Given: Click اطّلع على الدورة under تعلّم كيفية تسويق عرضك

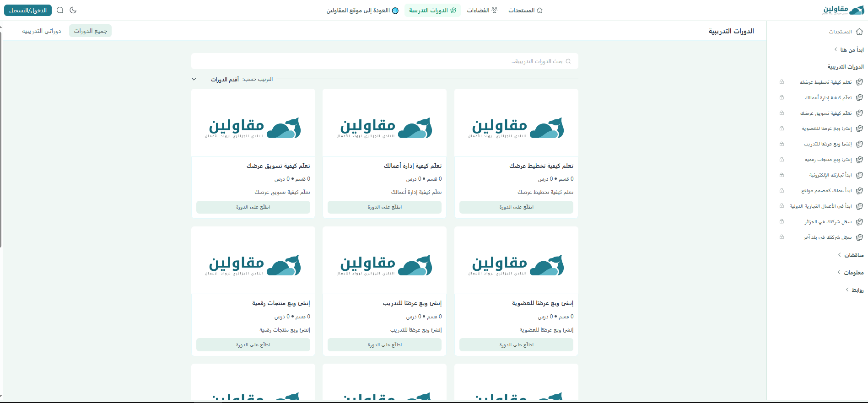Looking at the screenshot, I should point(253,207).
